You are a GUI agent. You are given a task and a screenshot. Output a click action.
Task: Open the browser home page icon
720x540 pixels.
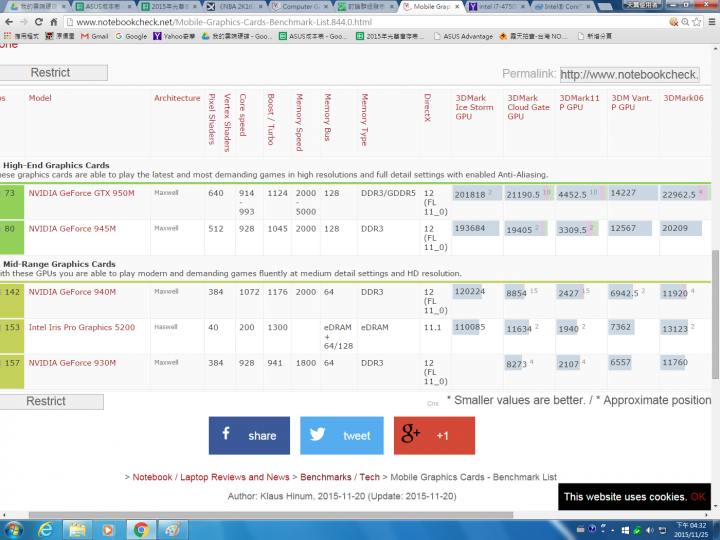54,22
